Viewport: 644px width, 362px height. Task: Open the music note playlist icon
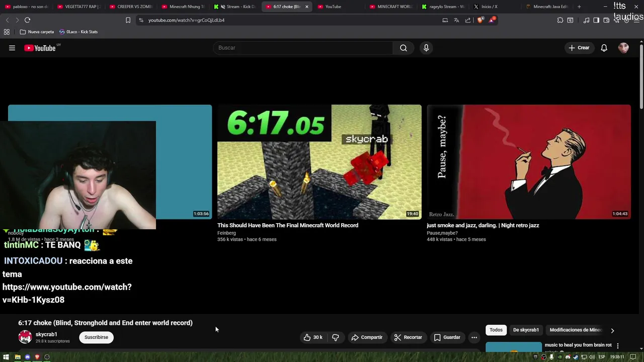[586, 20]
